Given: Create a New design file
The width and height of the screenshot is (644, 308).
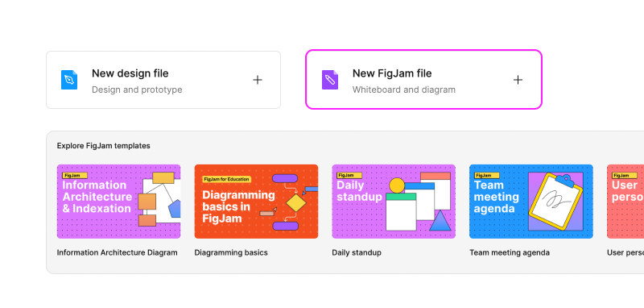Looking at the screenshot, I should (163, 80).
